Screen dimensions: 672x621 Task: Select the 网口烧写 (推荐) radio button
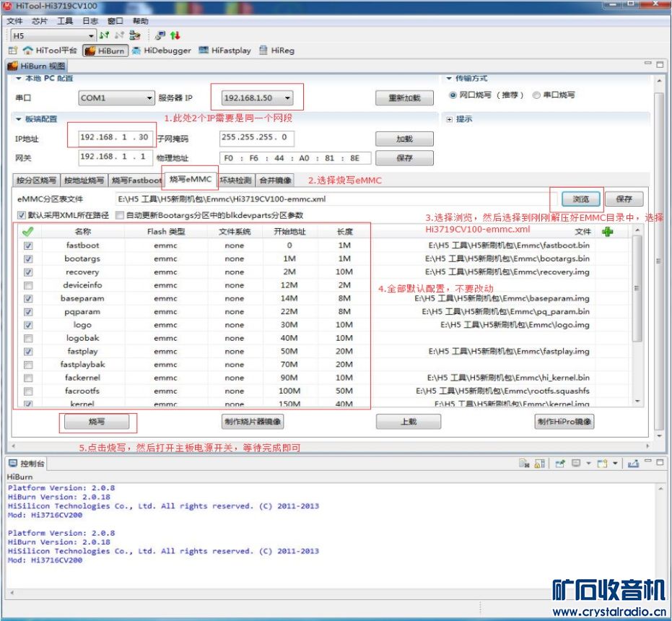pyautogui.click(x=453, y=95)
